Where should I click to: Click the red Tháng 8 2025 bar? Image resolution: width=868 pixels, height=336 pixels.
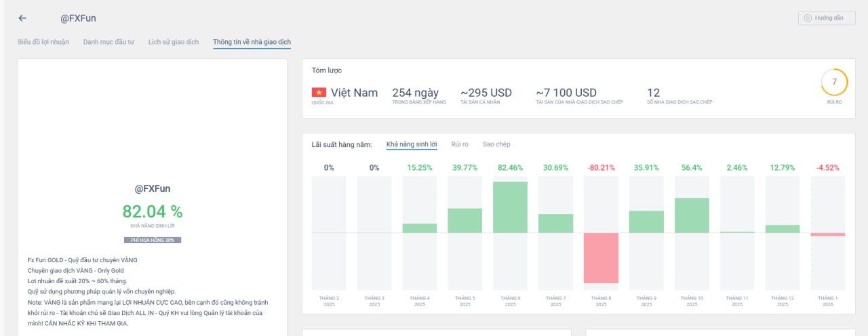click(601, 258)
